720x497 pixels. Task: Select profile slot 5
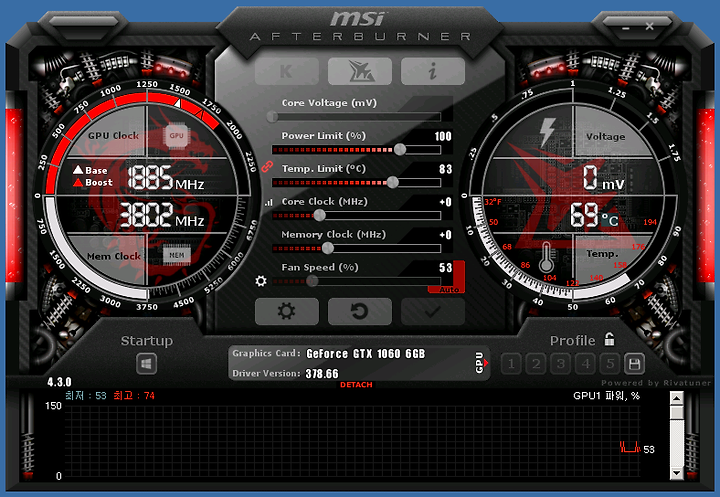pos(610,364)
